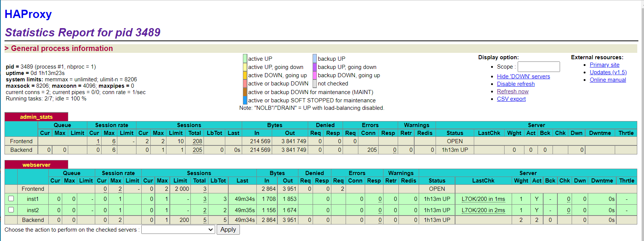Image resolution: width=644 pixels, height=241 pixels.
Task: Click webserver Backend session limit 200
Action: coord(184,220)
